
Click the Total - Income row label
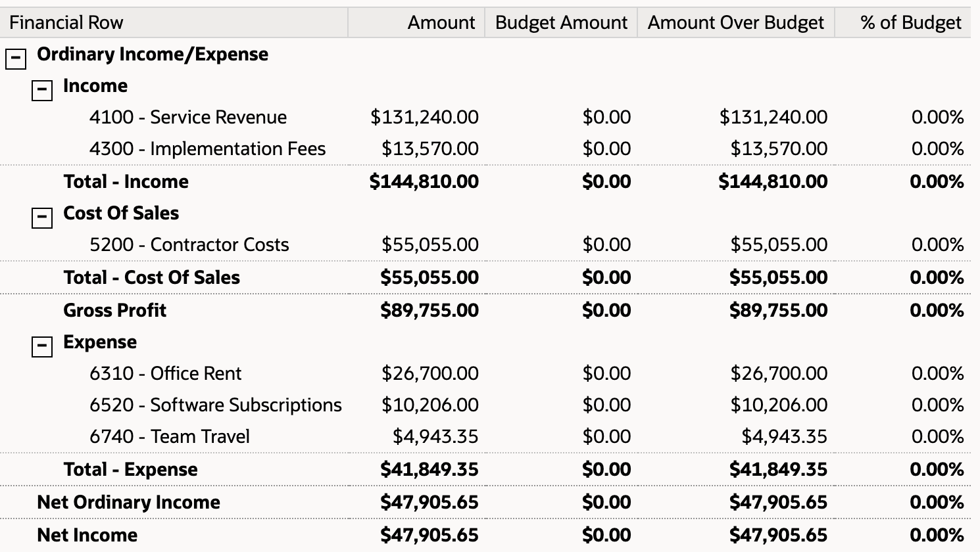coord(126,181)
